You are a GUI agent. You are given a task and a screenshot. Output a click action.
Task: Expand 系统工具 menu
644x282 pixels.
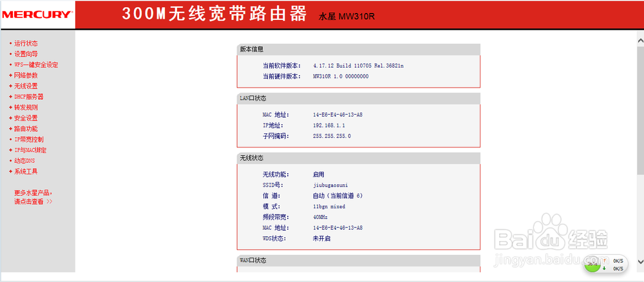tap(26, 171)
